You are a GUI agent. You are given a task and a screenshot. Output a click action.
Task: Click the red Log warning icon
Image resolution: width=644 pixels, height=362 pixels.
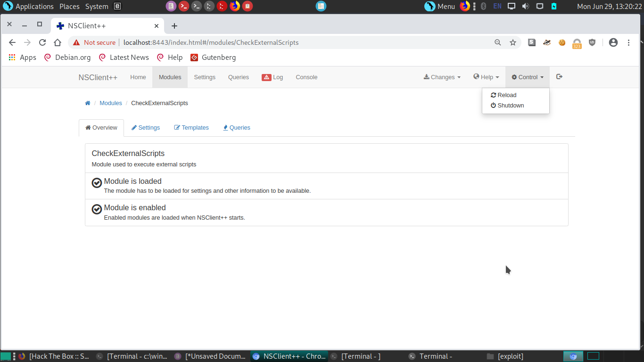(x=266, y=77)
